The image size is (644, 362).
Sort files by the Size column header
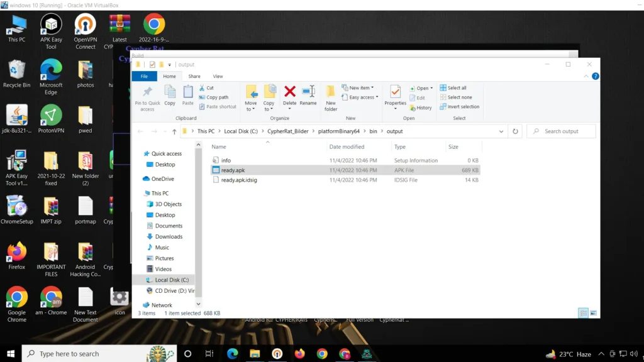coord(453,147)
